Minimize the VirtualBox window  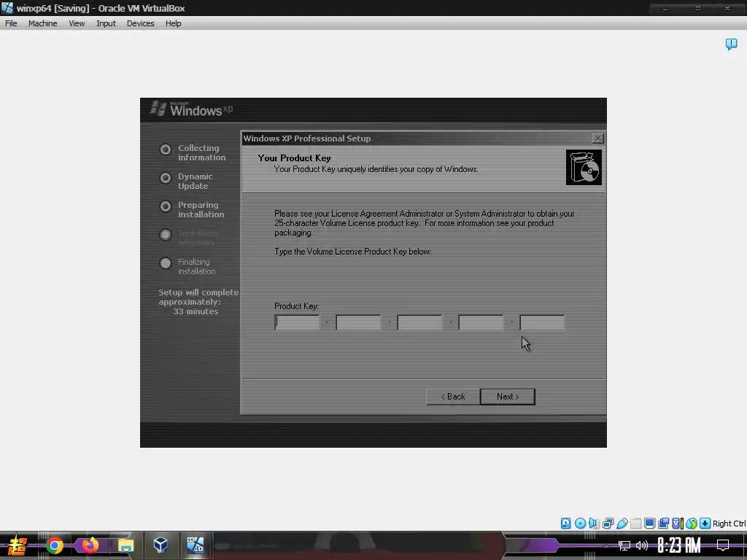(665, 8)
